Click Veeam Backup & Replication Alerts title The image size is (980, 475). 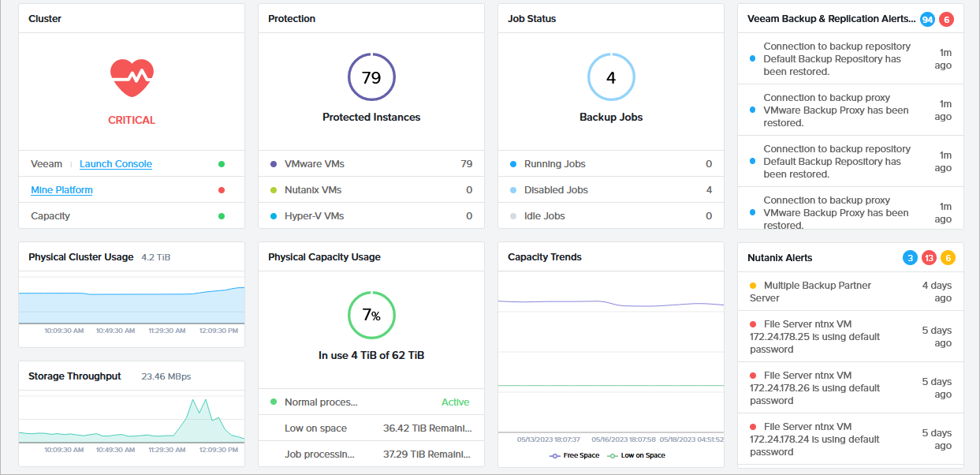point(831,19)
